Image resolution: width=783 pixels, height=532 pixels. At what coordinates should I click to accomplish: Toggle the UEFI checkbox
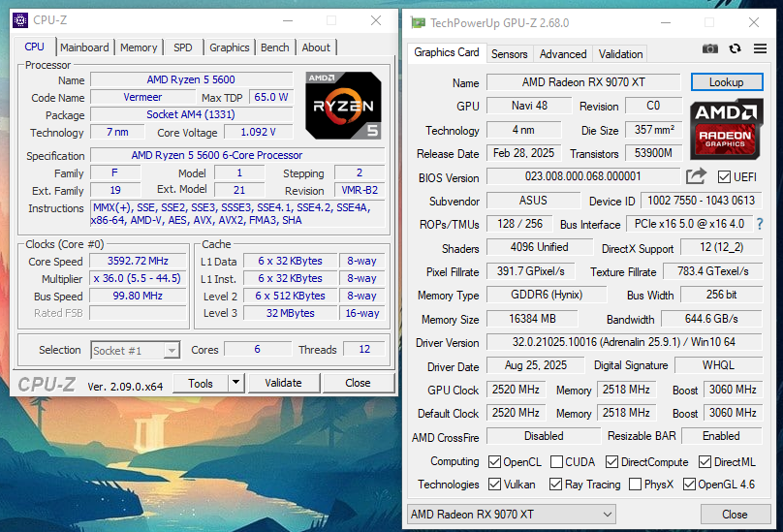pos(724,177)
